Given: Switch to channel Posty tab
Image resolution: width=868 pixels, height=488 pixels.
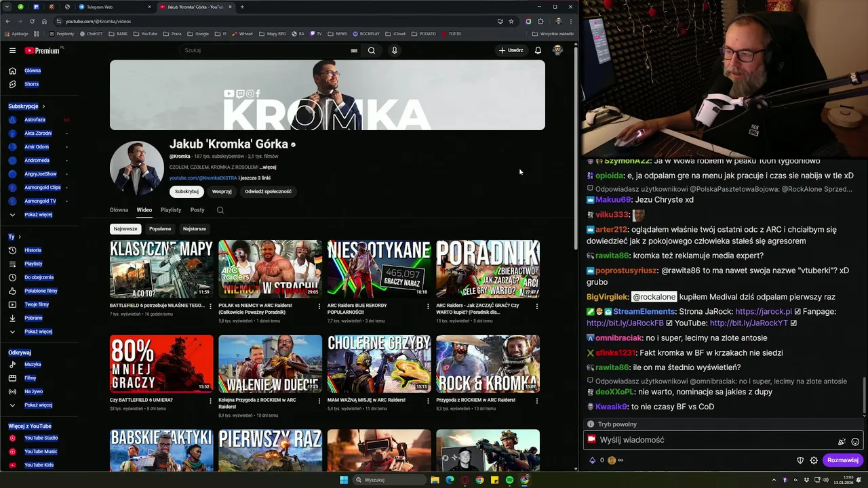Looking at the screenshot, I should 197,210.
